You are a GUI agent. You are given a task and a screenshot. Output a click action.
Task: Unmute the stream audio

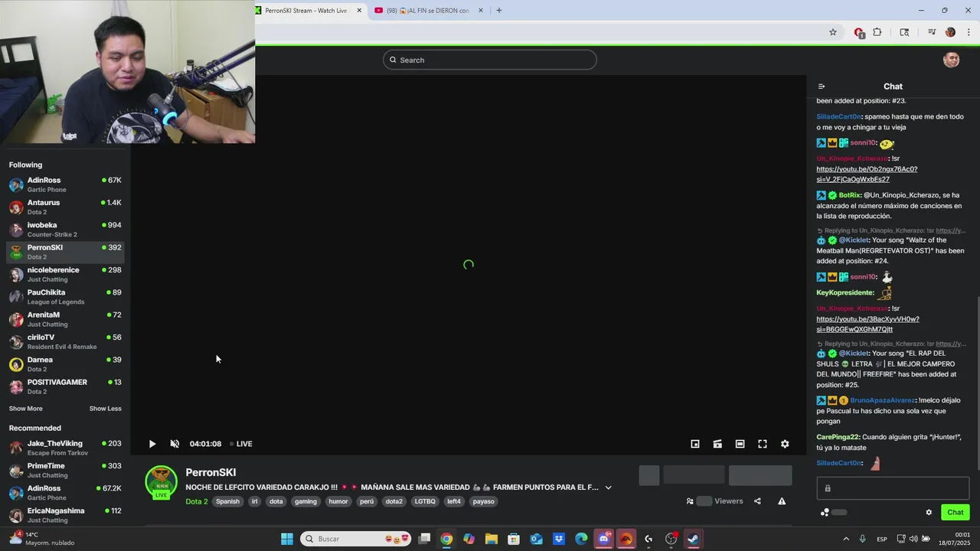[x=175, y=444]
